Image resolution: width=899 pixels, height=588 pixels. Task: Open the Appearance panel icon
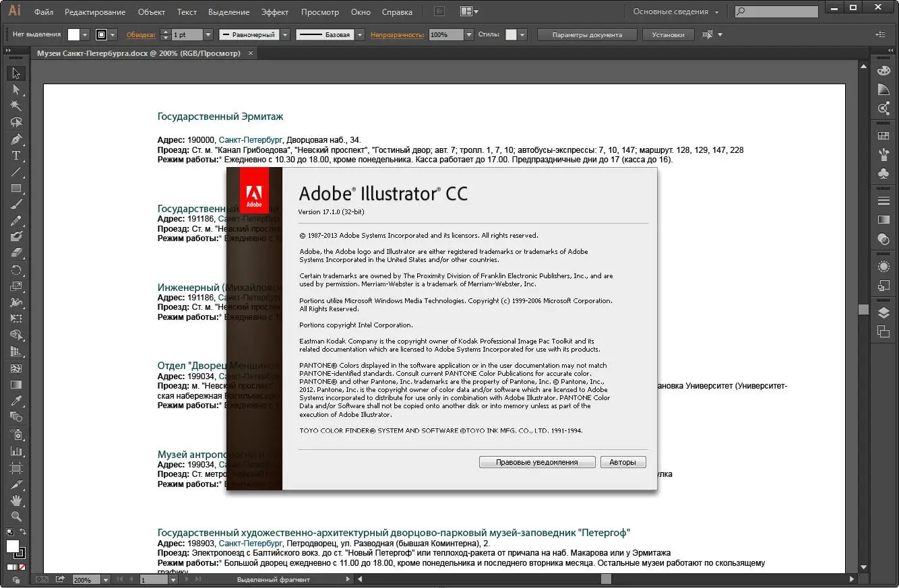click(883, 267)
